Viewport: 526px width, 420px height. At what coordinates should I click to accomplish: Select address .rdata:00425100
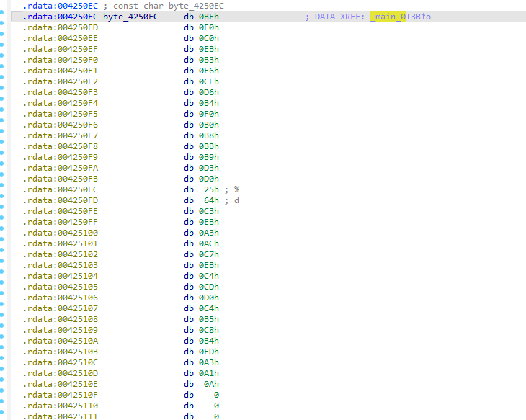point(50,233)
